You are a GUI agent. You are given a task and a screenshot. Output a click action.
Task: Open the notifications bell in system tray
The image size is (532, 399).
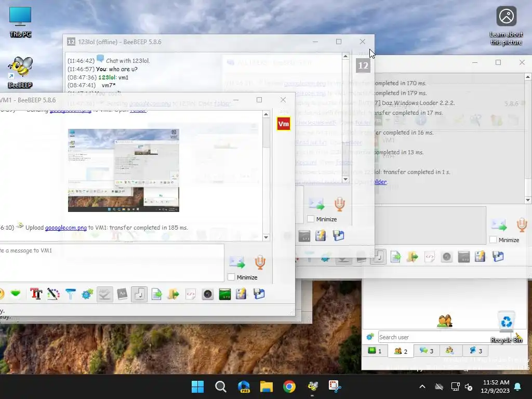pos(518,387)
